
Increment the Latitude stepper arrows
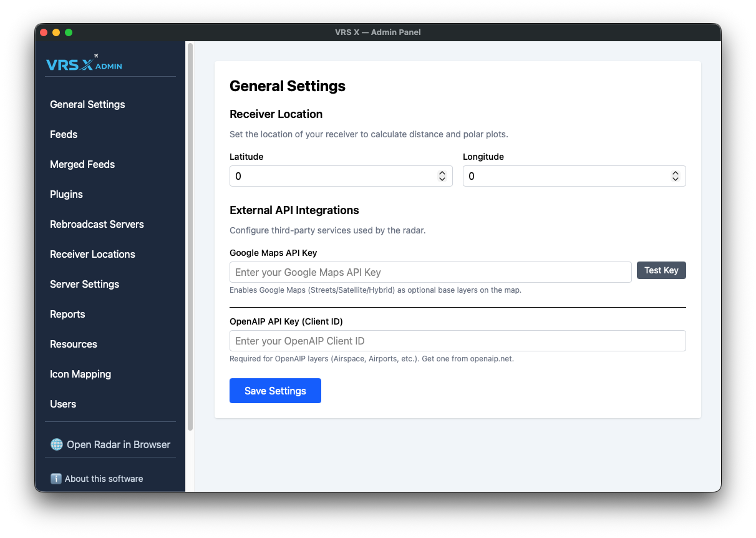442,174
